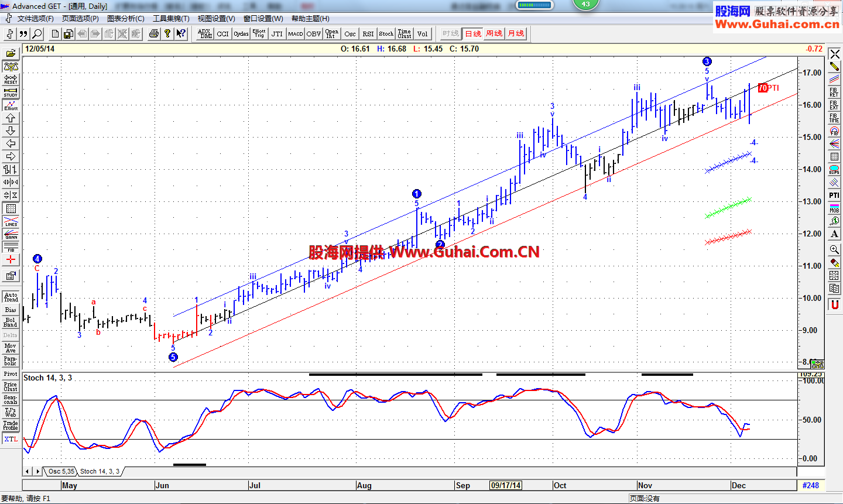Select the FIB lines tool in left toolbar
This screenshot has height=504, width=843.
pyautogui.click(x=11, y=247)
